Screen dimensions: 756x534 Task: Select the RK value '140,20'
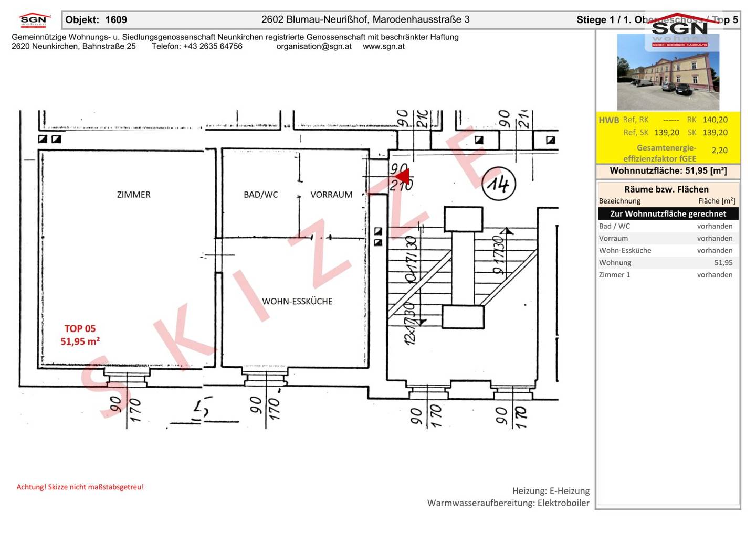tap(715, 120)
